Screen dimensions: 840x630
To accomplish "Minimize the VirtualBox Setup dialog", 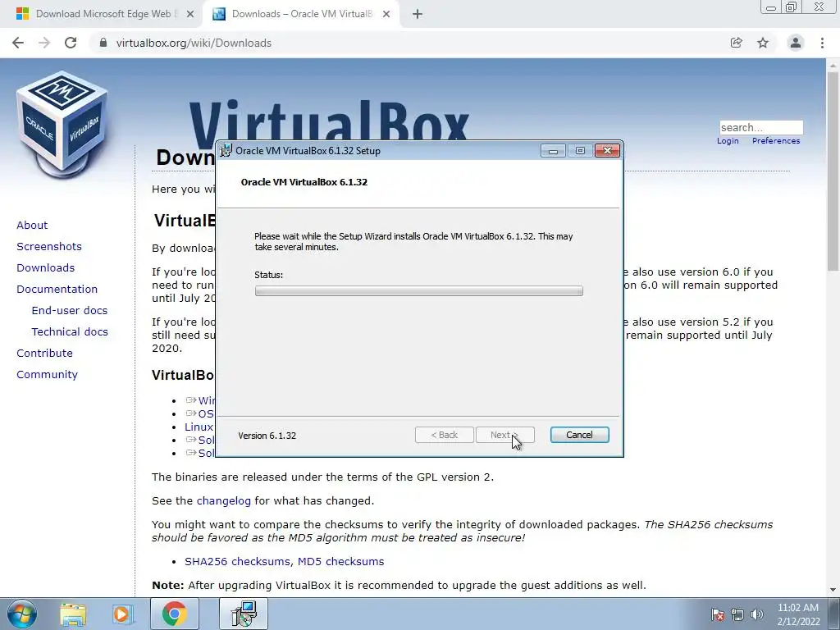I will pos(553,151).
